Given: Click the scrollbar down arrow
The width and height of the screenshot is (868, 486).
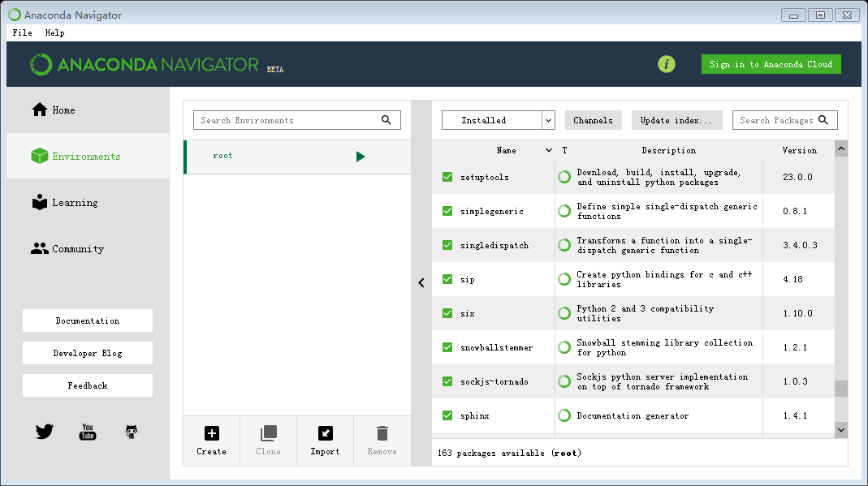Looking at the screenshot, I should tap(841, 429).
